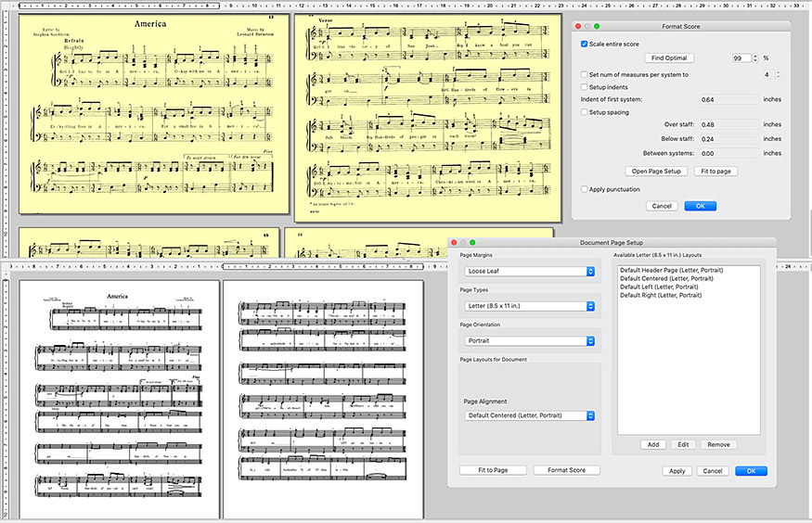The height and width of the screenshot is (523, 812).
Task: Click the Indent of first system field
Action: coord(729,99)
